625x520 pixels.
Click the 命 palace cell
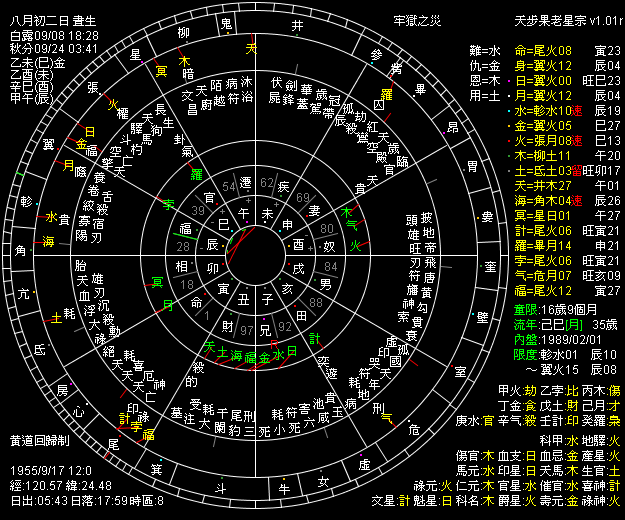(x=197, y=302)
